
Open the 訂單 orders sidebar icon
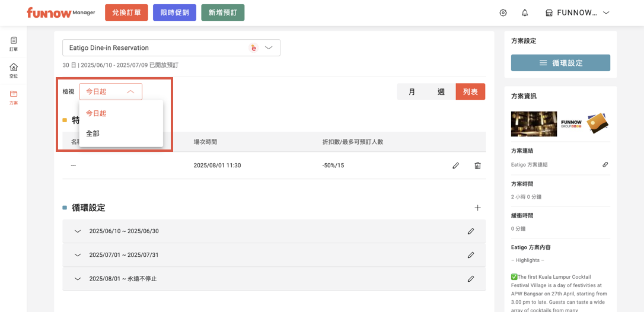click(x=14, y=43)
